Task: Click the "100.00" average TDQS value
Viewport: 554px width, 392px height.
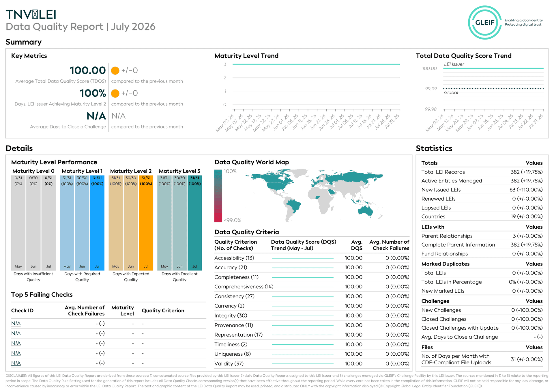Action: coord(88,70)
